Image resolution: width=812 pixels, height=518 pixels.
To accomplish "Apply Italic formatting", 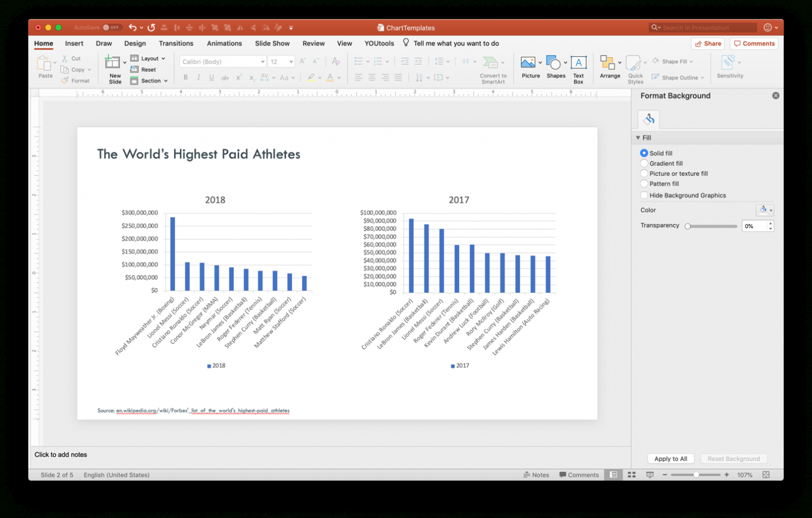I will (198, 77).
